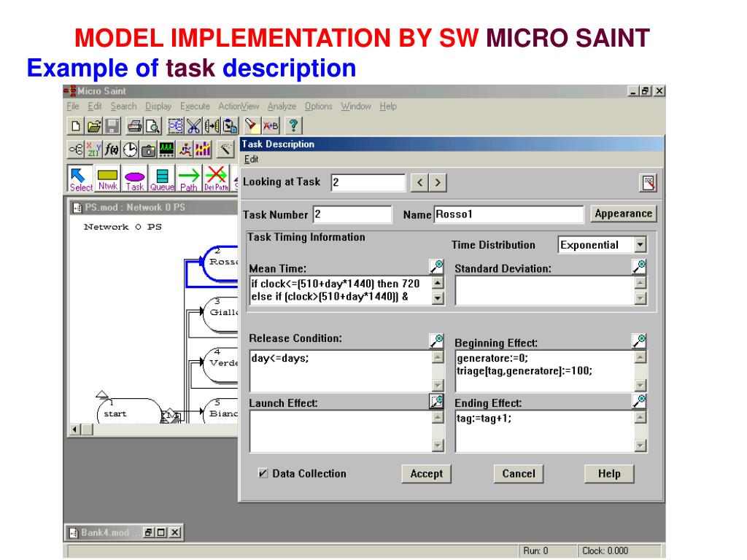Click the New file toolbar icon
The height and width of the screenshot is (560, 747).
pyautogui.click(x=75, y=126)
